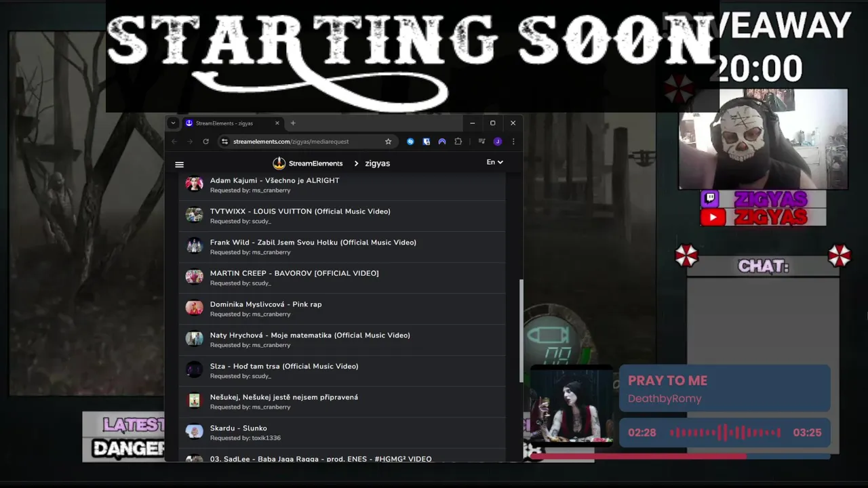Open the blue Shazam extension icon
The height and width of the screenshot is (488, 868).
pos(410,142)
